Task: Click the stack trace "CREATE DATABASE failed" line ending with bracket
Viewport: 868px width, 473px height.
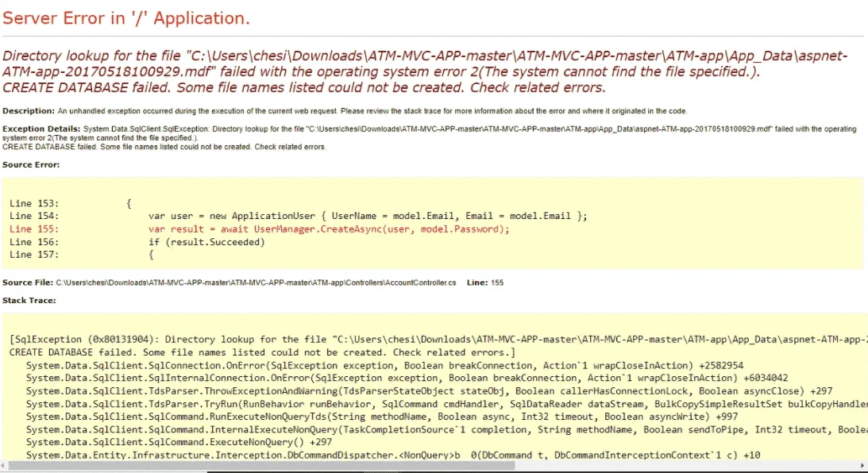Action: coord(262,352)
